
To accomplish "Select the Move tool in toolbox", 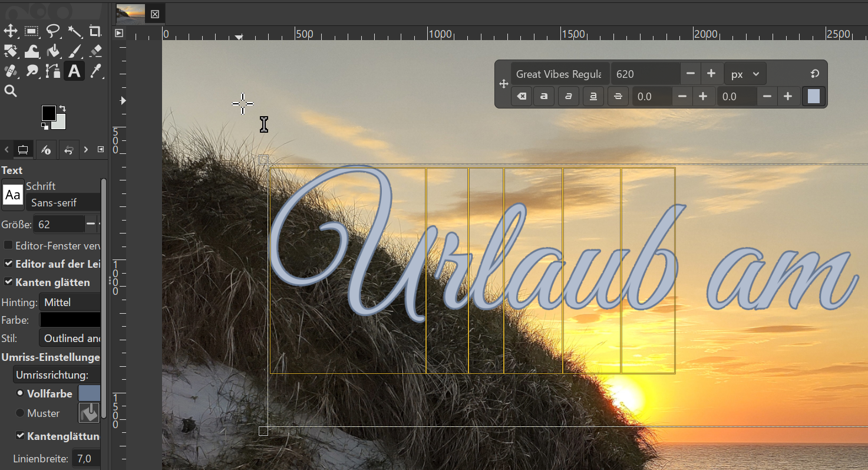I will point(11,31).
